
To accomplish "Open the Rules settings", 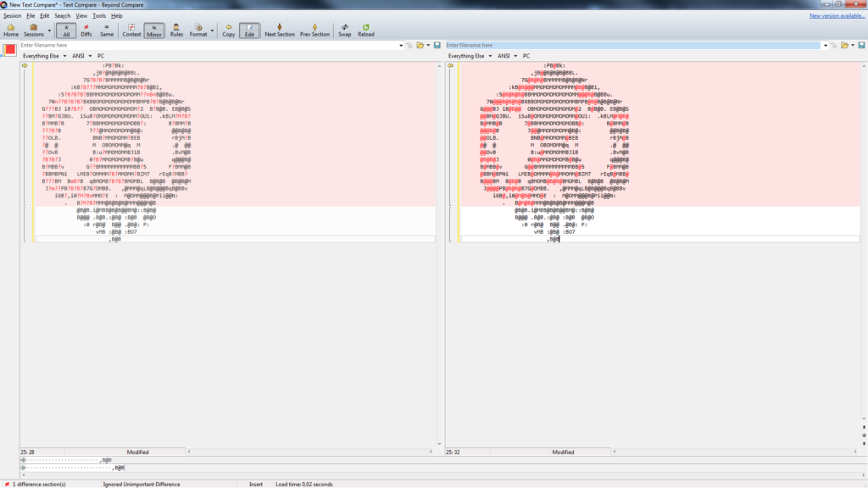I will [x=176, y=30].
